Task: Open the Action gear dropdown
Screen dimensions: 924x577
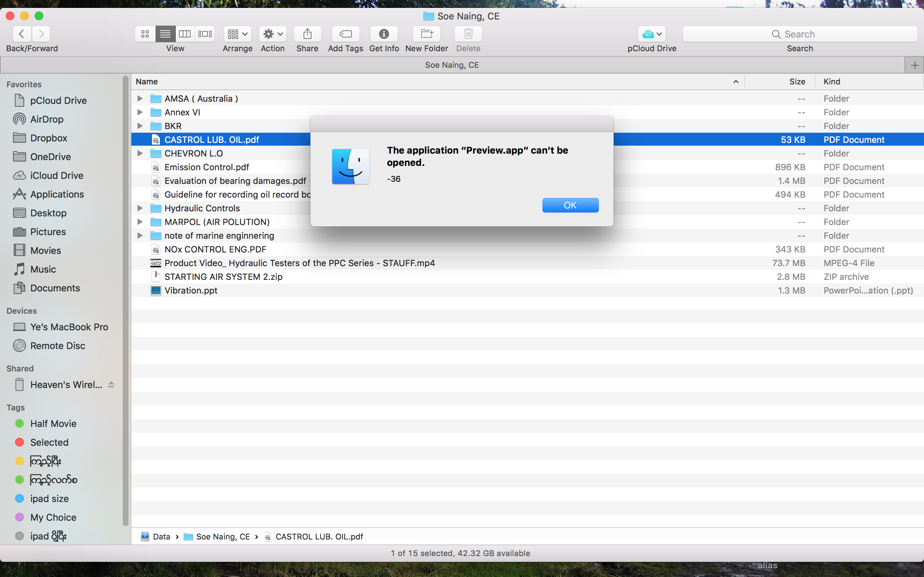Action: 273,34
